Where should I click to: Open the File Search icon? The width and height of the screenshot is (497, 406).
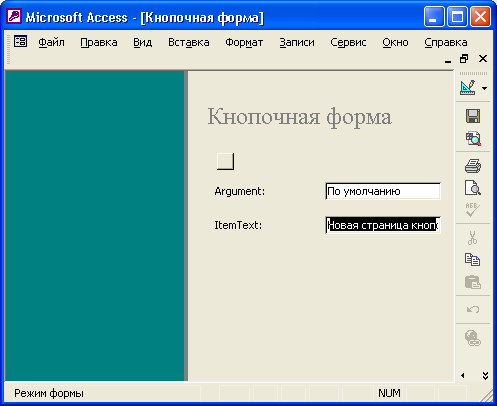coord(473,139)
